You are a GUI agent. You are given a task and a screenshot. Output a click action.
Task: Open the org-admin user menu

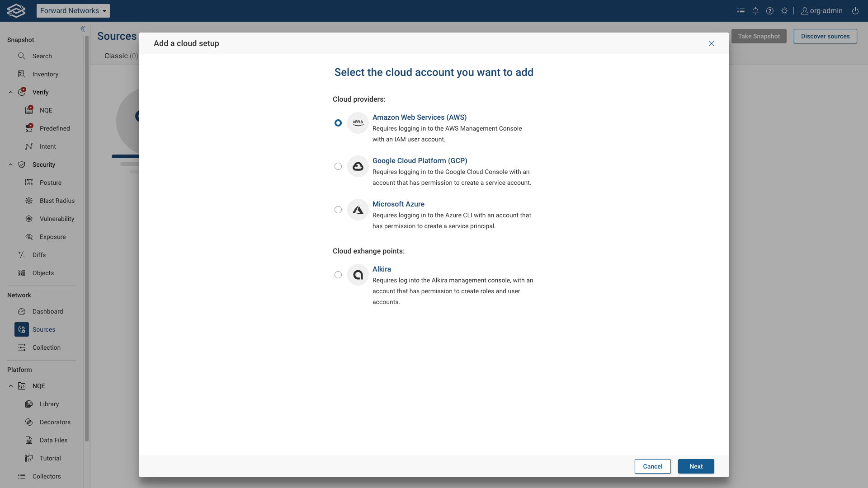[x=821, y=10]
